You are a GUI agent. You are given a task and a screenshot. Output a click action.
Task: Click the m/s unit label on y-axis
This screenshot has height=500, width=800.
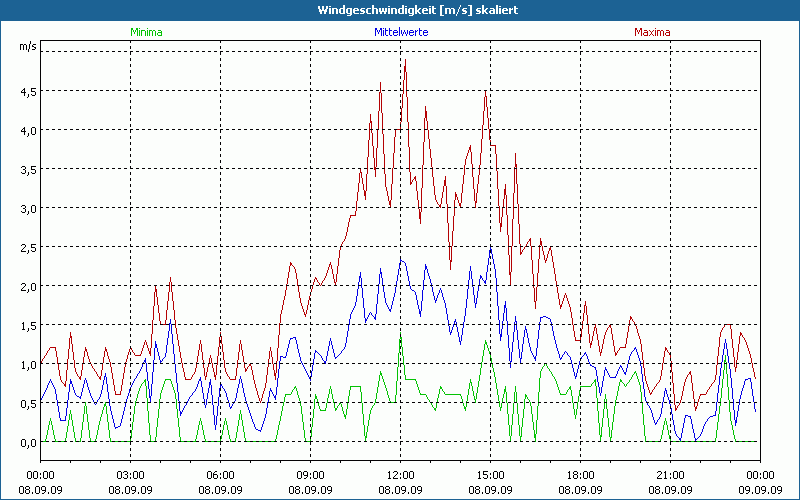point(28,46)
